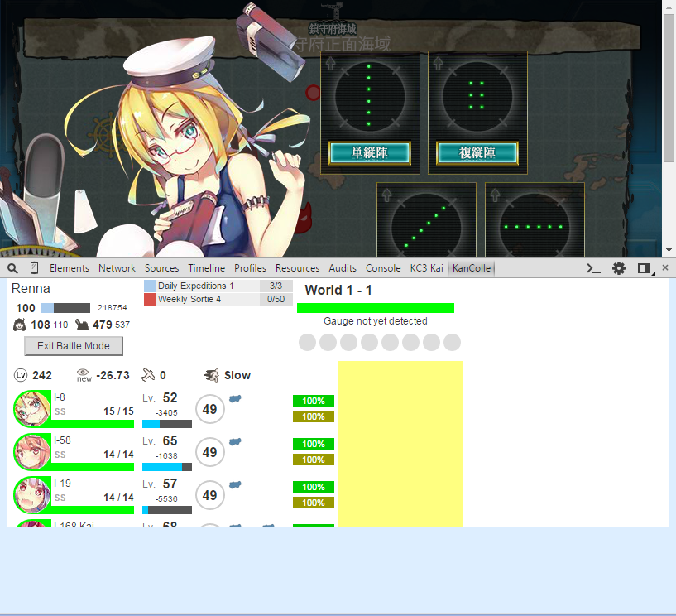The image size is (676, 616).
Task: Click the Weekly Sortie 0/50 counter
Action: click(276, 300)
